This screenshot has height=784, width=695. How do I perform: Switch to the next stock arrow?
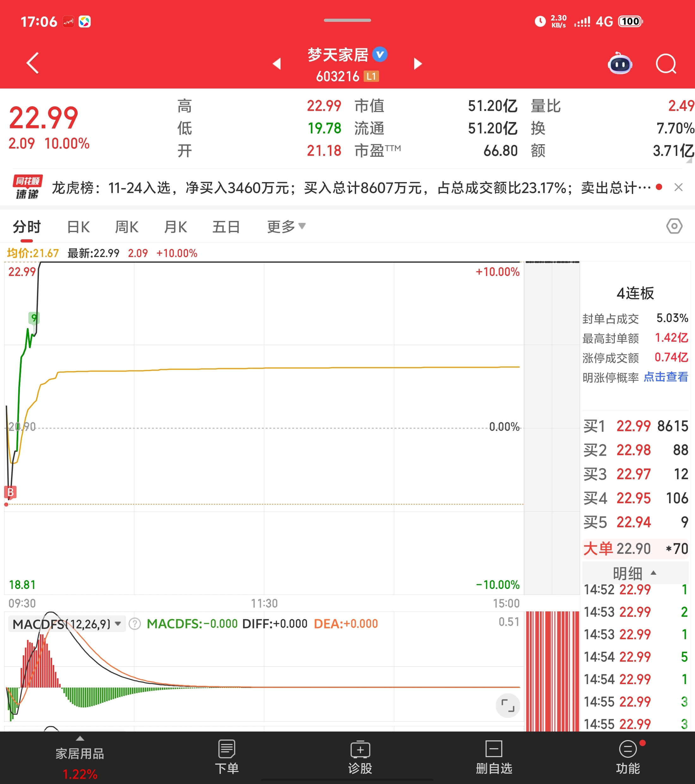418,64
